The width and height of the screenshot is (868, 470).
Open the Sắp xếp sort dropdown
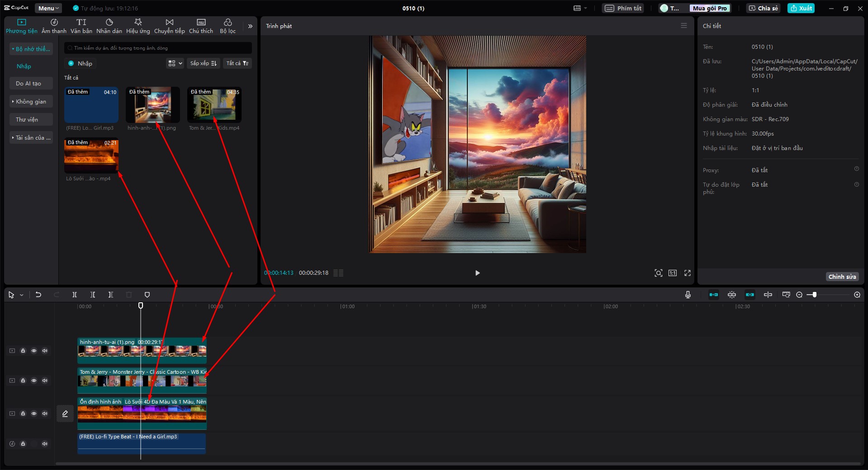[204, 63]
